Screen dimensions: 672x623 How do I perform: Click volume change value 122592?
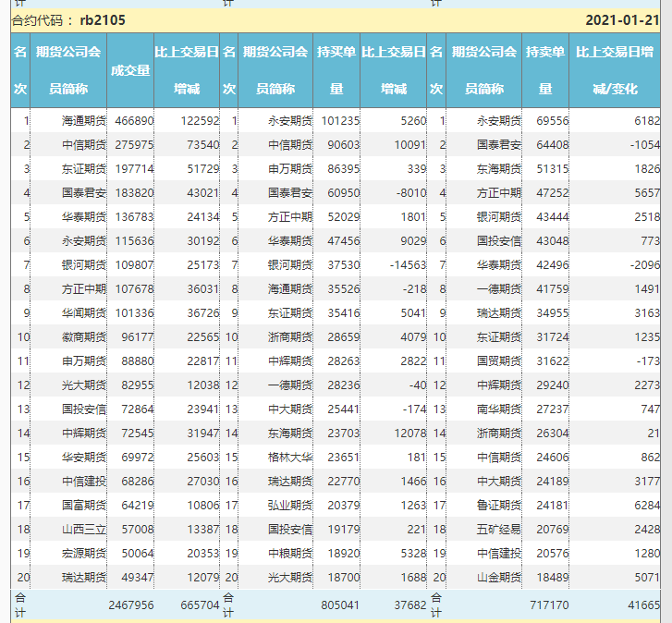coord(200,121)
